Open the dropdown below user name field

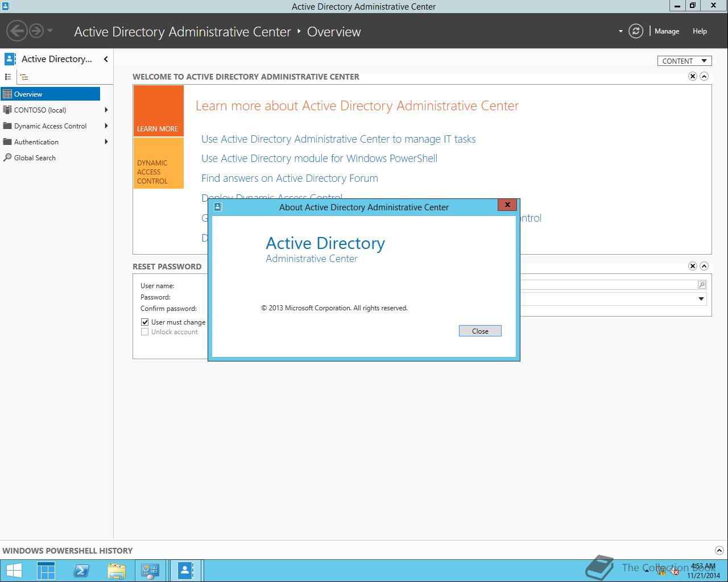coord(701,298)
